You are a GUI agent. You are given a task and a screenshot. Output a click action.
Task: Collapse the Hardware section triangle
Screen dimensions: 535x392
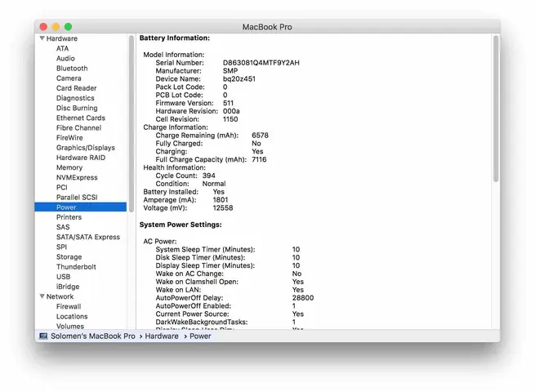click(x=42, y=38)
